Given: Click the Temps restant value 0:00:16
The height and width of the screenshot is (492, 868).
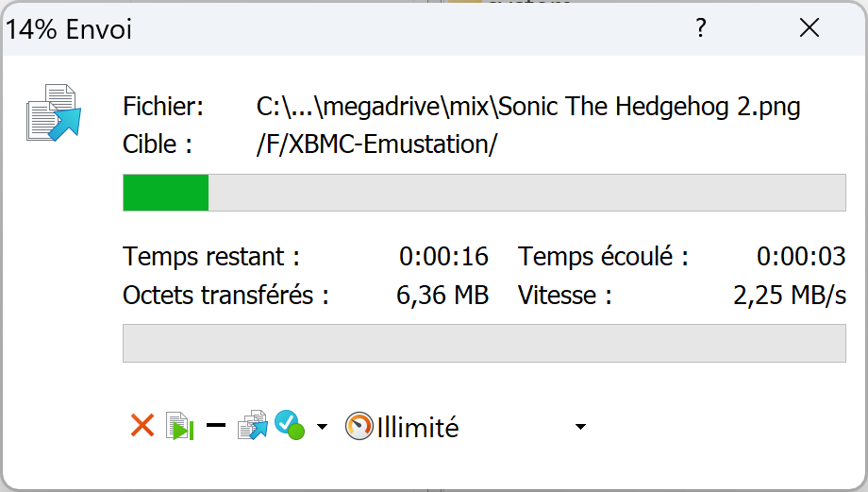Looking at the screenshot, I should coord(443,257).
